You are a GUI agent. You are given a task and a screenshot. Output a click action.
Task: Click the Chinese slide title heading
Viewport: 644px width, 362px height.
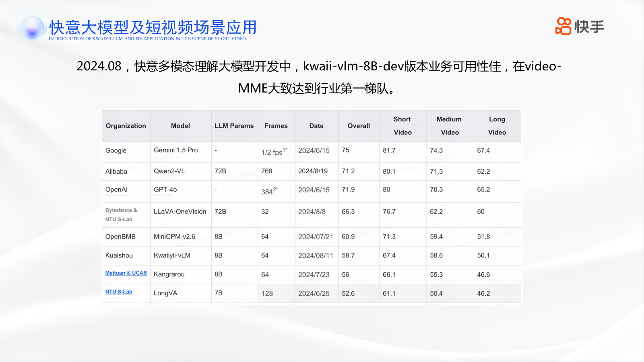pos(153,27)
